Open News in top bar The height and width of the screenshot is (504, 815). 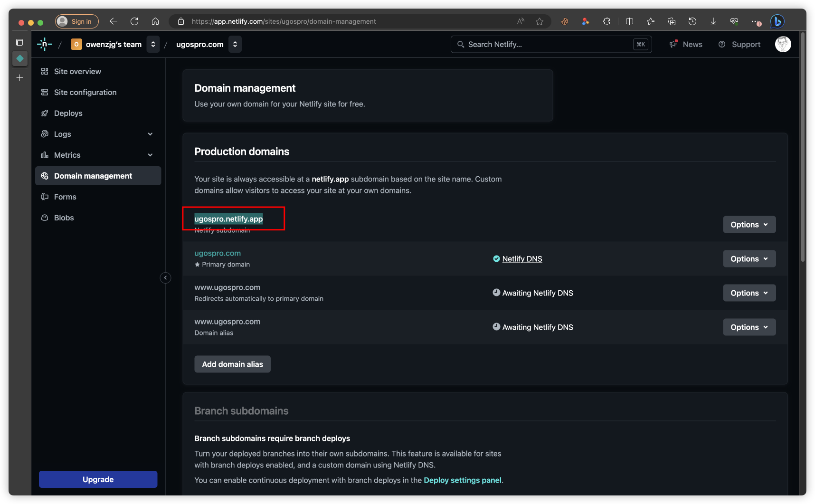click(x=686, y=44)
